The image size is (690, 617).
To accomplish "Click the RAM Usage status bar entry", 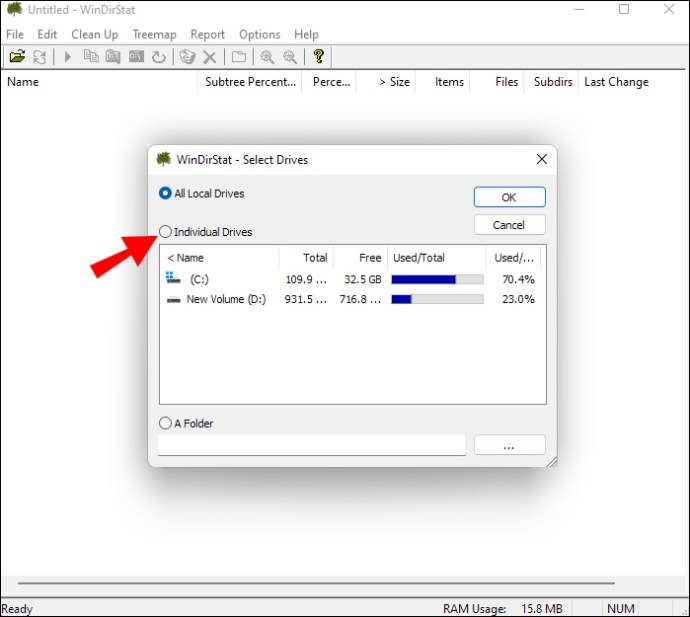I will 503,609.
